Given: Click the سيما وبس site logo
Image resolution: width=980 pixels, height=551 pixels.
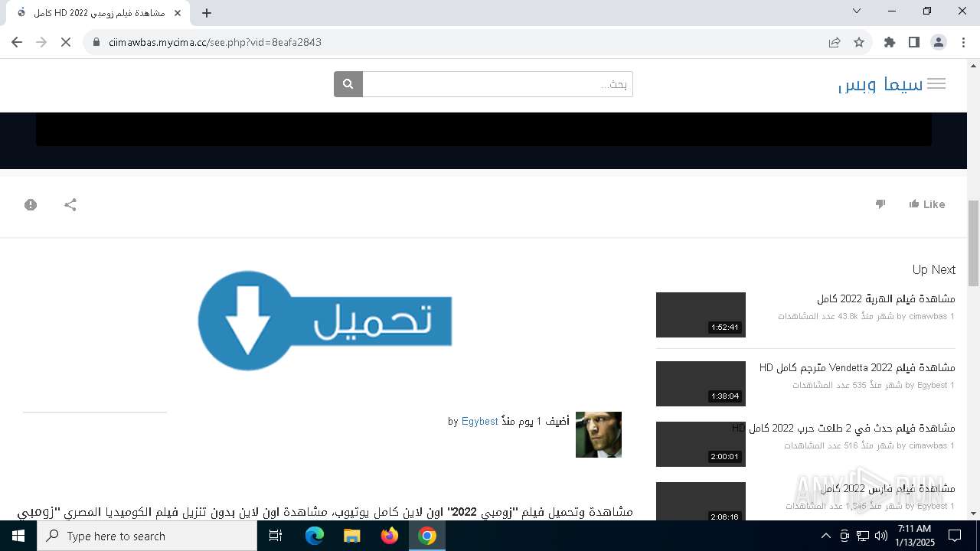Looking at the screenshot, I should click(x=881, y=84).
